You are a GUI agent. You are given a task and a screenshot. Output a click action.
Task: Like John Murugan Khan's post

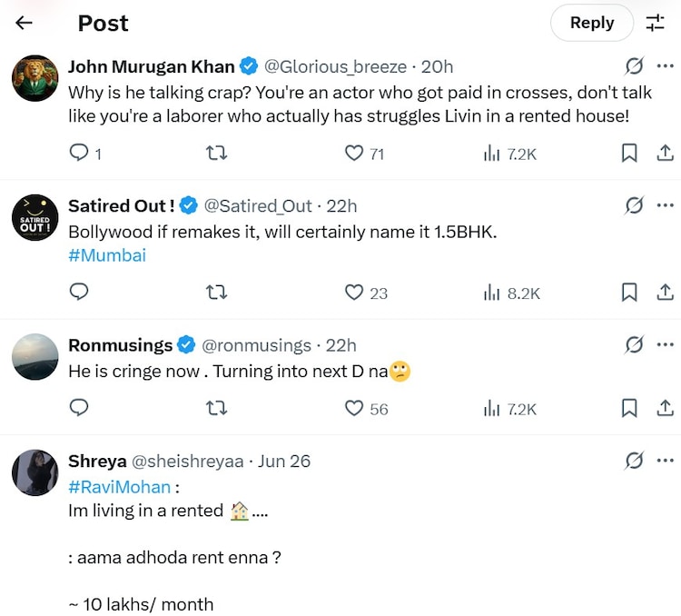[354, 154]
